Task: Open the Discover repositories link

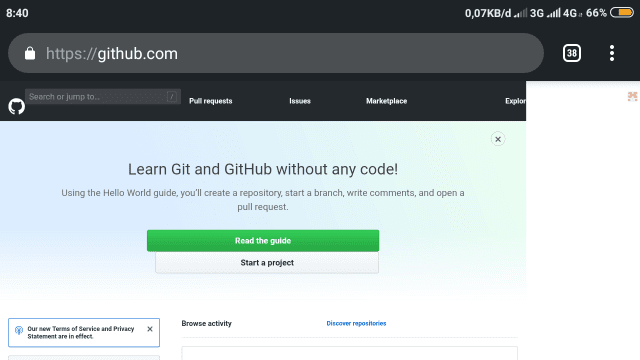Action: tap(356, 323)
